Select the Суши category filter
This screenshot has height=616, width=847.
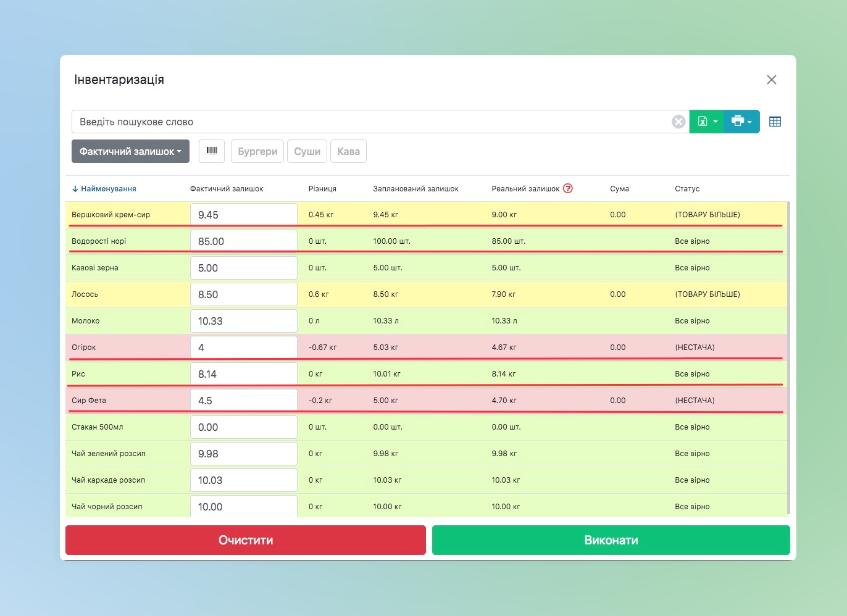[x=307, y=151]
